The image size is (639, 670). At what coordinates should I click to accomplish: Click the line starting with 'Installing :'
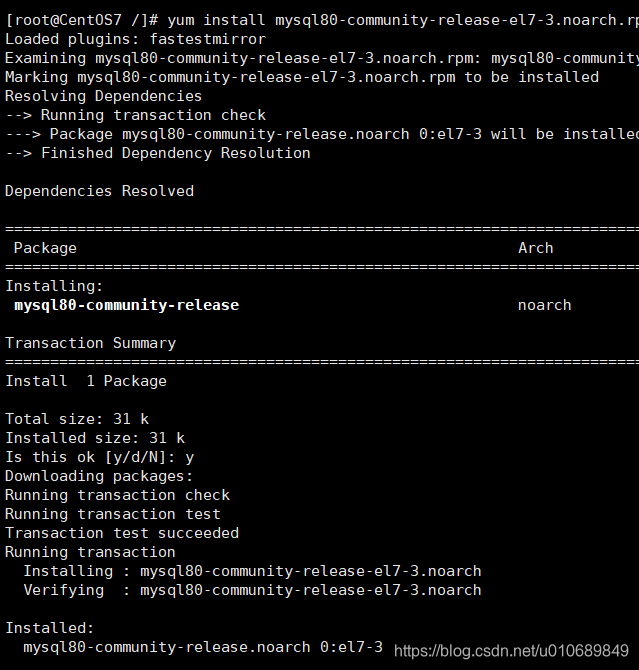(x=252, y=571)
